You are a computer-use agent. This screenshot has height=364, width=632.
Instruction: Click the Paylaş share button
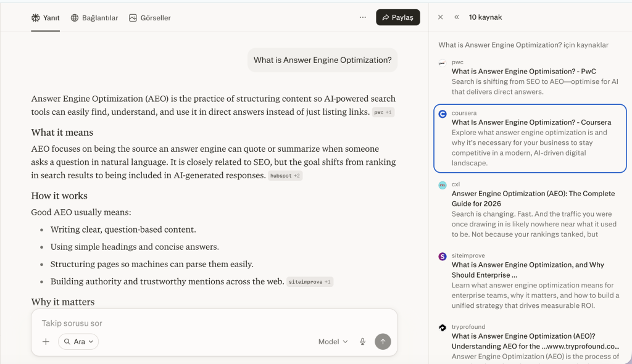(398, 17)
